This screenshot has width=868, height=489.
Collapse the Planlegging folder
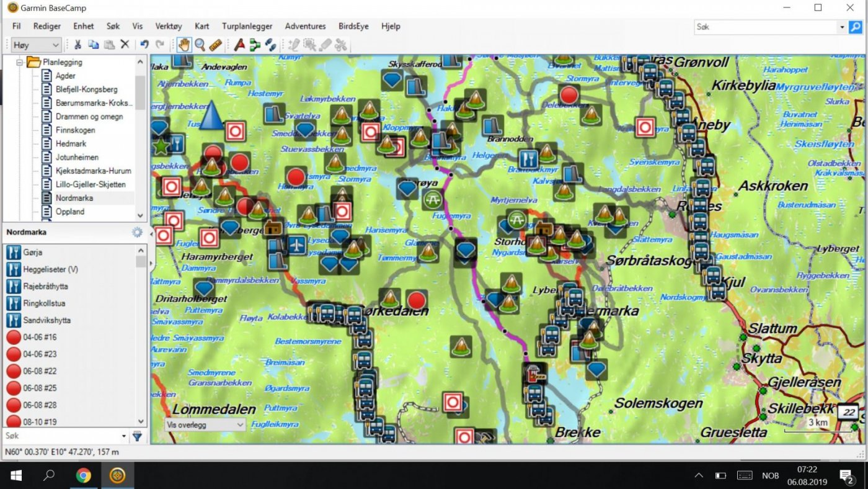(x=19, y=62)
